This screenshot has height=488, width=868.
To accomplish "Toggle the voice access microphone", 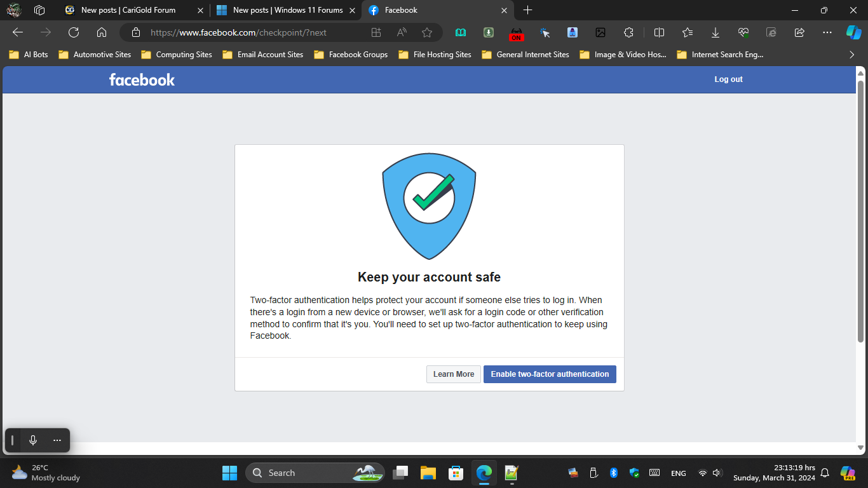I will tap(33, 440).
